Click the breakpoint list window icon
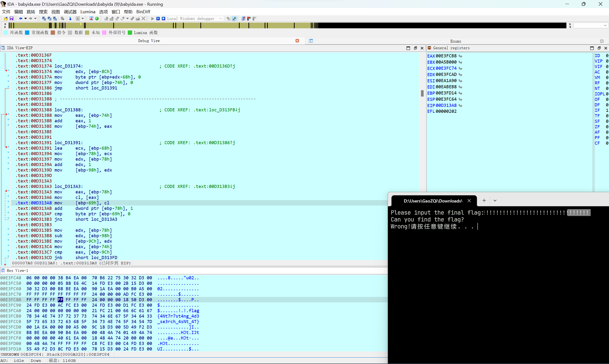 click(243, 19)
